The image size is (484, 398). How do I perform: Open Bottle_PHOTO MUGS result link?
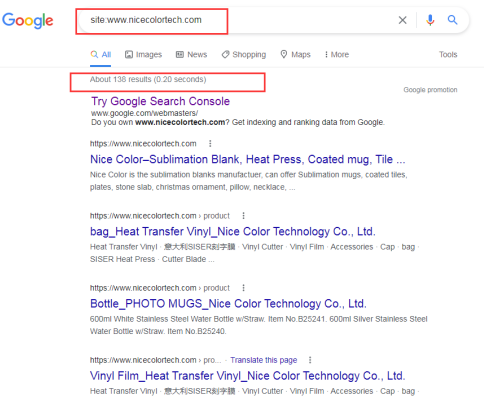(228, 304)
